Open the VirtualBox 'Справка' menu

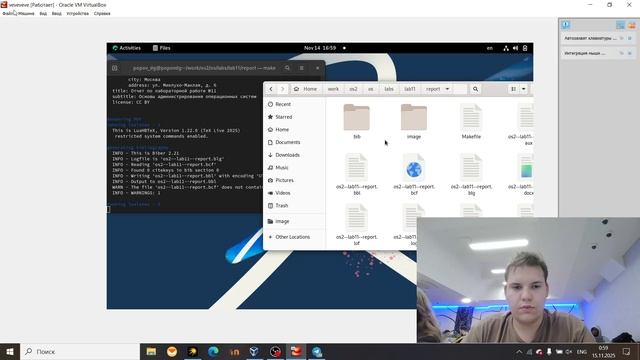(102, 13)
